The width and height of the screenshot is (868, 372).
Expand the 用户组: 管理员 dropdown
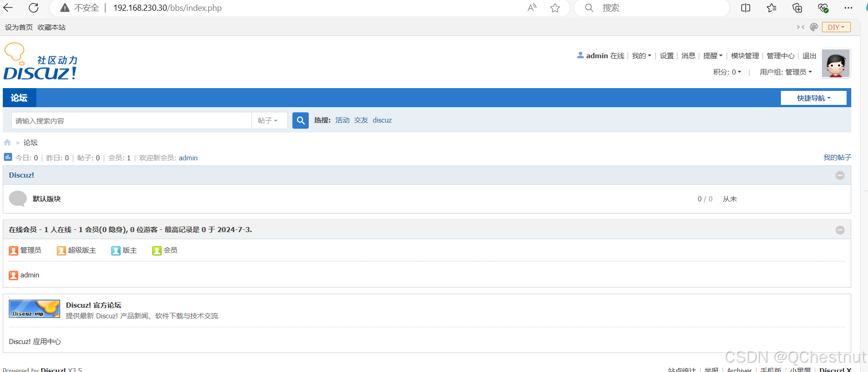(x=786, y=72)
